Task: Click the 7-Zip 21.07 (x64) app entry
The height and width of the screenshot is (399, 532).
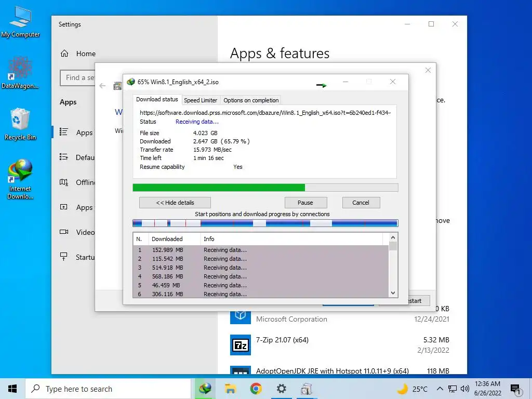Action: (339, 345)
